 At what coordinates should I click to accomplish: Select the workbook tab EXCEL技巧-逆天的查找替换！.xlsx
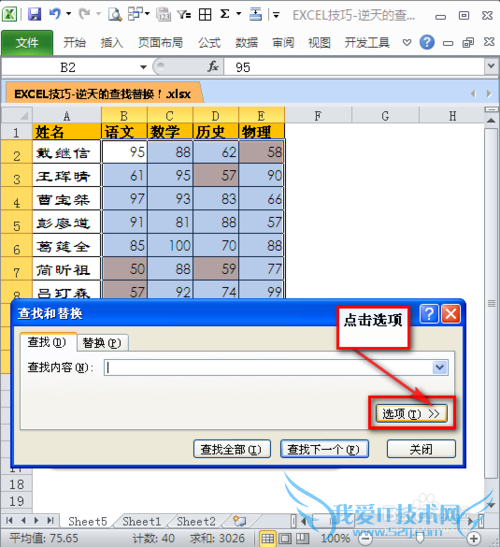[103, 93]
